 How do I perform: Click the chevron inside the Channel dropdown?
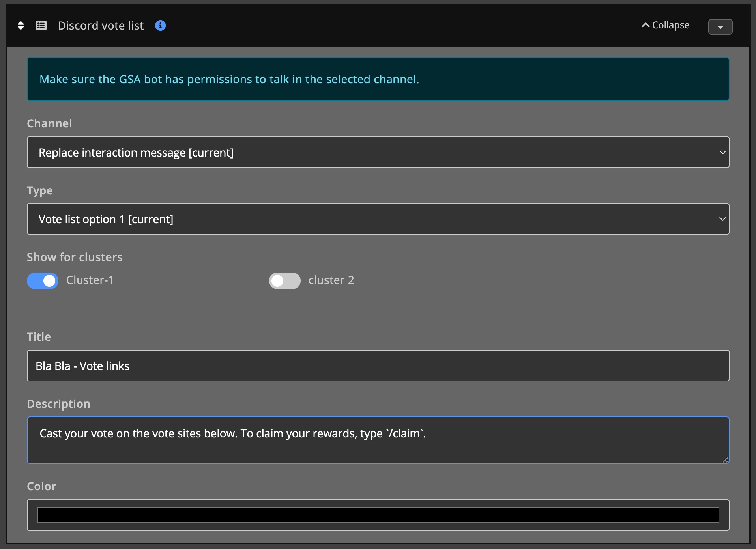722,152
